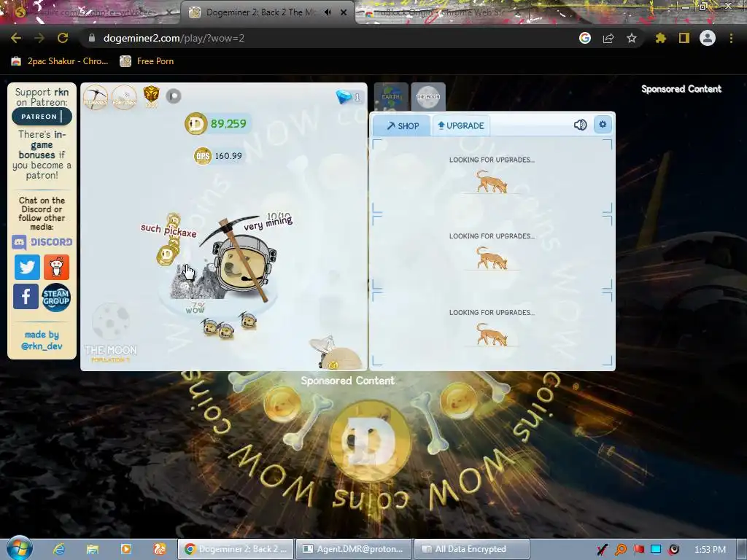The image size is (747, 560).
Task: Open the Reddit icon link
Action: click(x=57, y=267)
